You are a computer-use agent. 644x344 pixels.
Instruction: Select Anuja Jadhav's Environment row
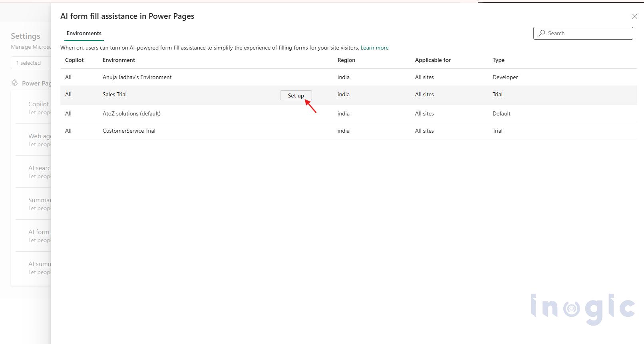pos(349,77)
